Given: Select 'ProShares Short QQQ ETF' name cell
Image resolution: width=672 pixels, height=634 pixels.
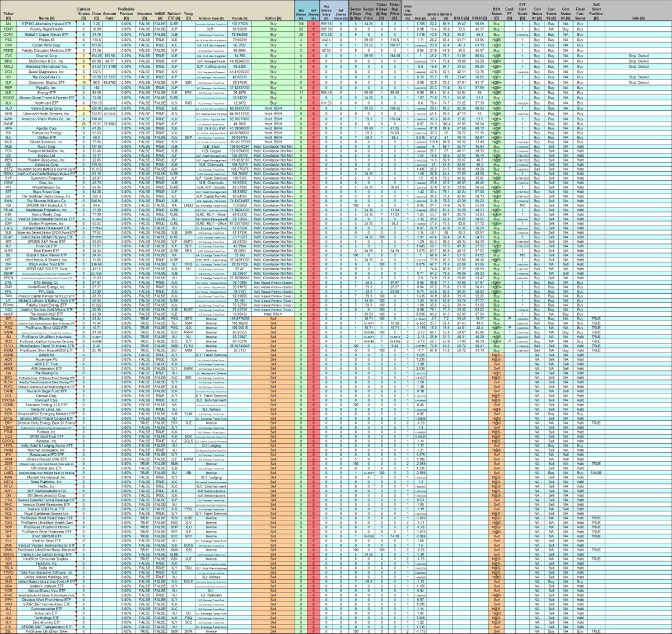Looking at the screenshot, I should (47, 328).
